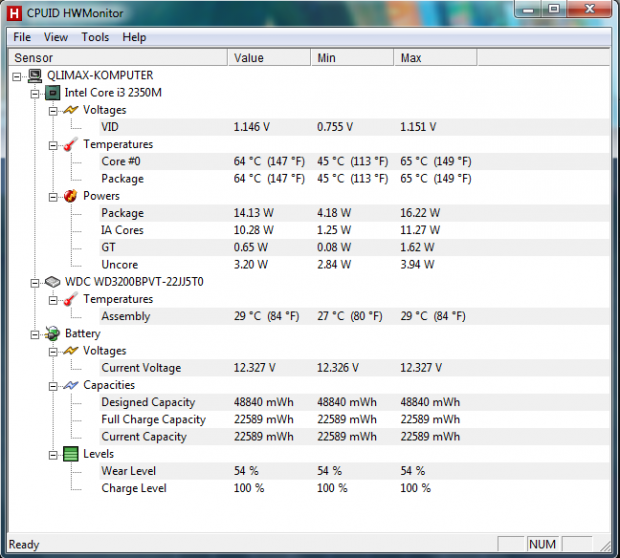
Task: Open the File menu
Action: [22, 37]
